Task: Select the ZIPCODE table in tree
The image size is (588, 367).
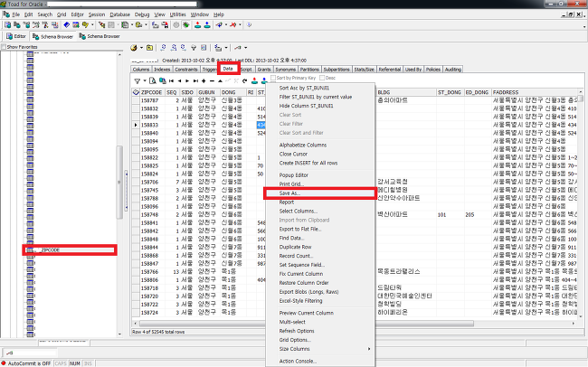Action: click(50, 250)
